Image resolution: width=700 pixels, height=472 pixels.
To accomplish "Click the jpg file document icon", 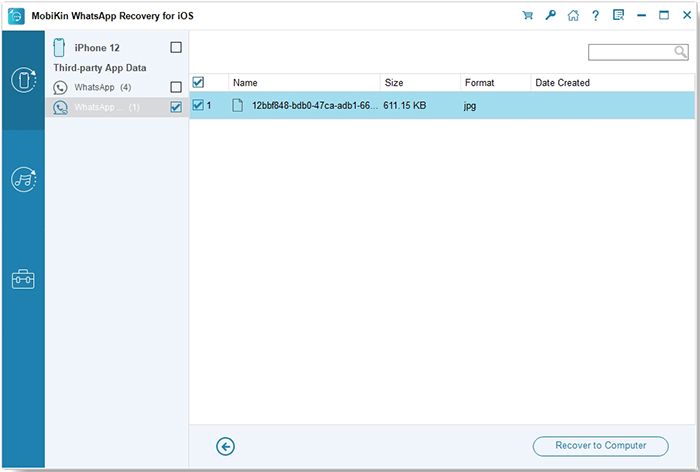I will click(x=238, y=105).
